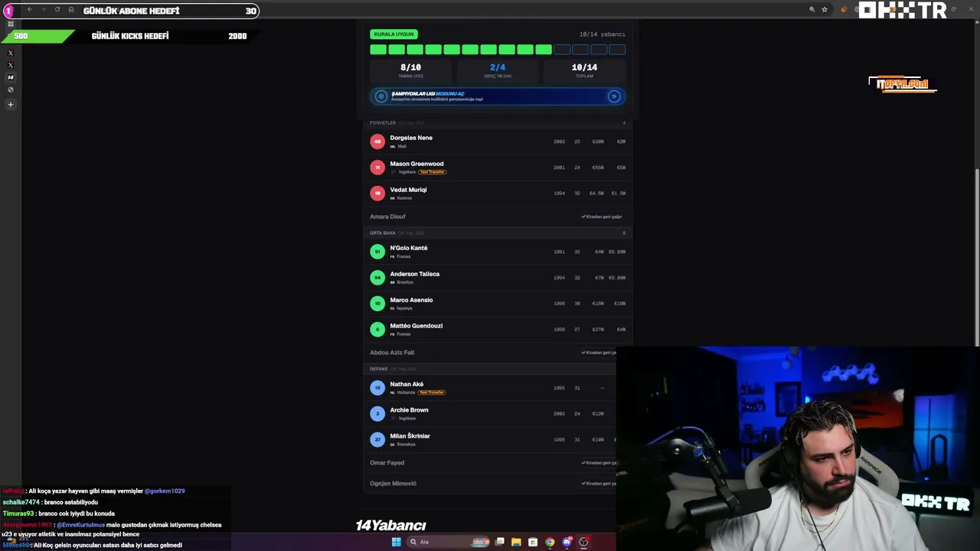
Task: Click the Yeni Transfer tag on Mason Greenwood
Action: coord(432,172)
